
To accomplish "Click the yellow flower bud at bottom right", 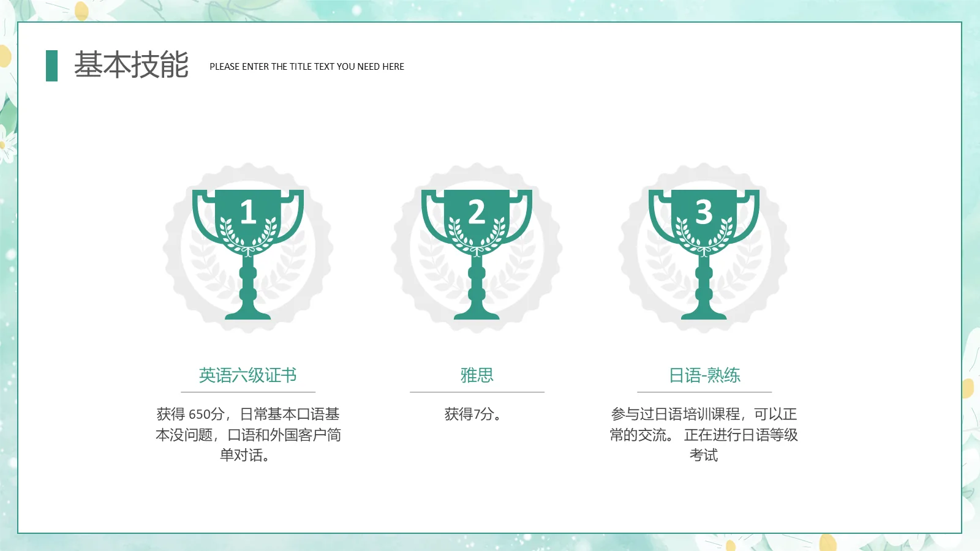I will pos(827,542).
